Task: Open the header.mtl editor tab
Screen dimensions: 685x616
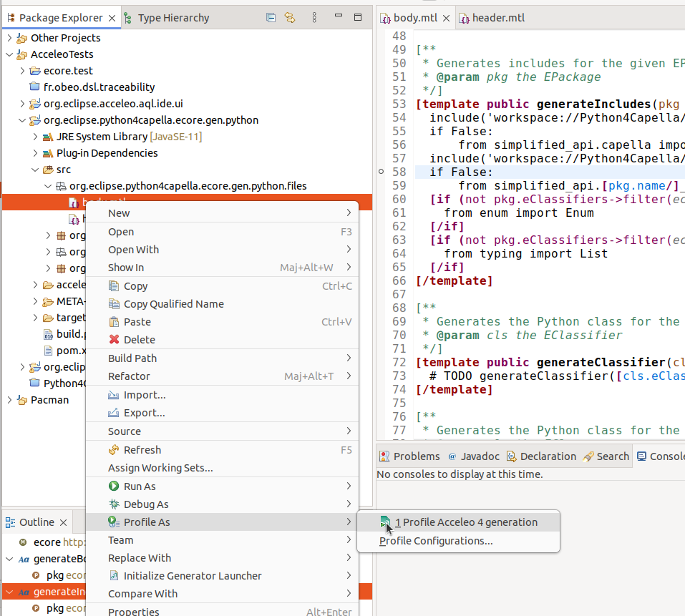Action: click(x=497, y=18)
